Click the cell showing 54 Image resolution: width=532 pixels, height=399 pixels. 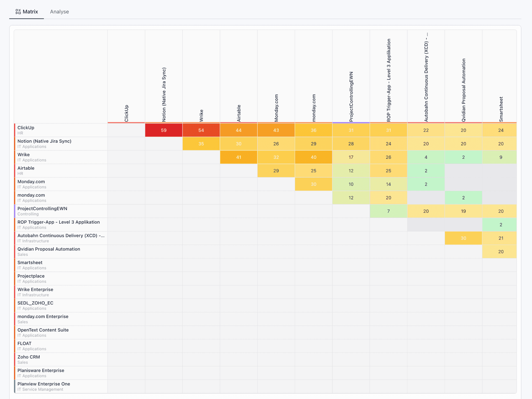pos(201,130)
